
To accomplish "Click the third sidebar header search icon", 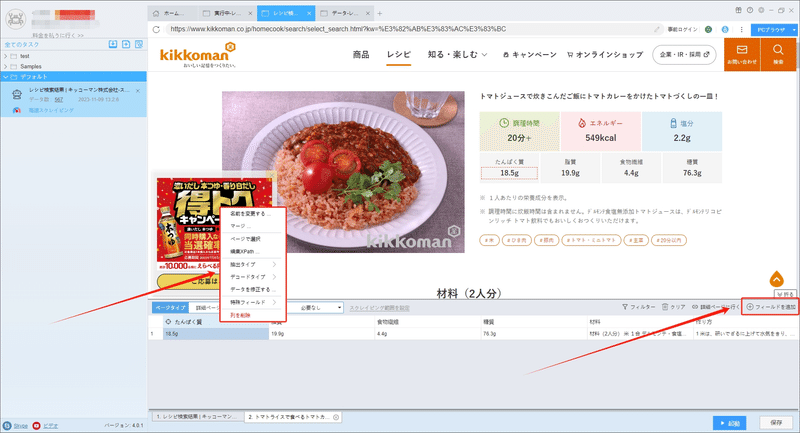I will (139, 44).
